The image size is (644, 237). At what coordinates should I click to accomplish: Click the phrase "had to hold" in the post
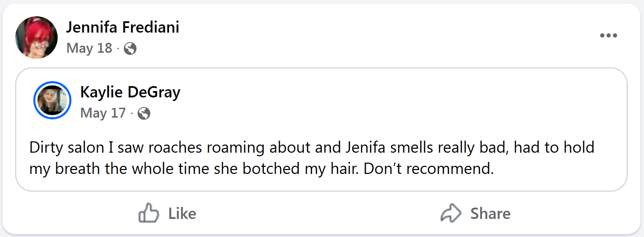[x=554, y=147]
